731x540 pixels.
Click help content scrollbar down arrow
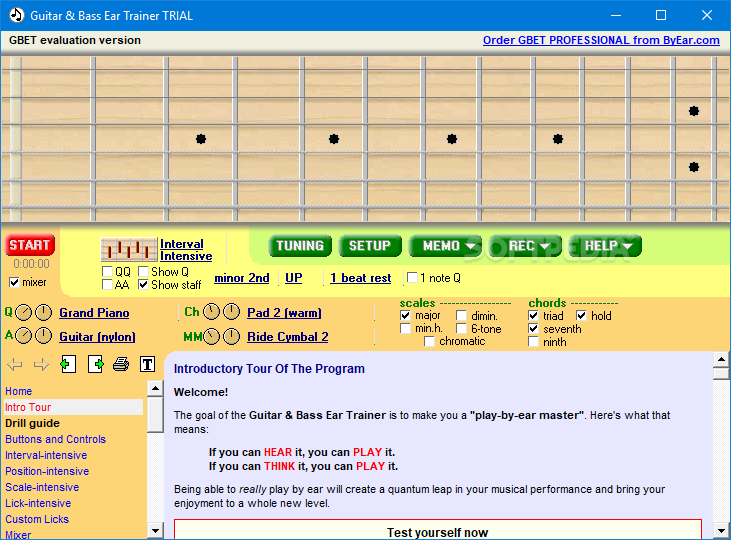721,530
